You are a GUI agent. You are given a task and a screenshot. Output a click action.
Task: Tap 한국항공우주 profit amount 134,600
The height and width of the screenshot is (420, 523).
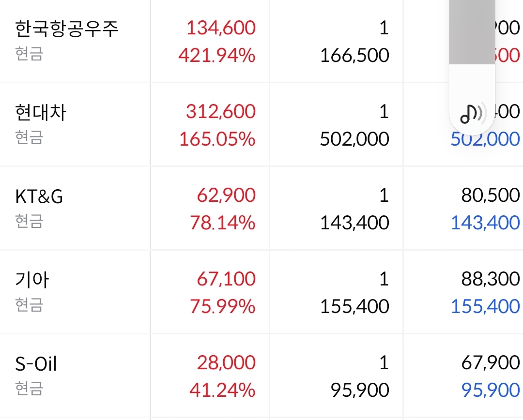point(221,28)
